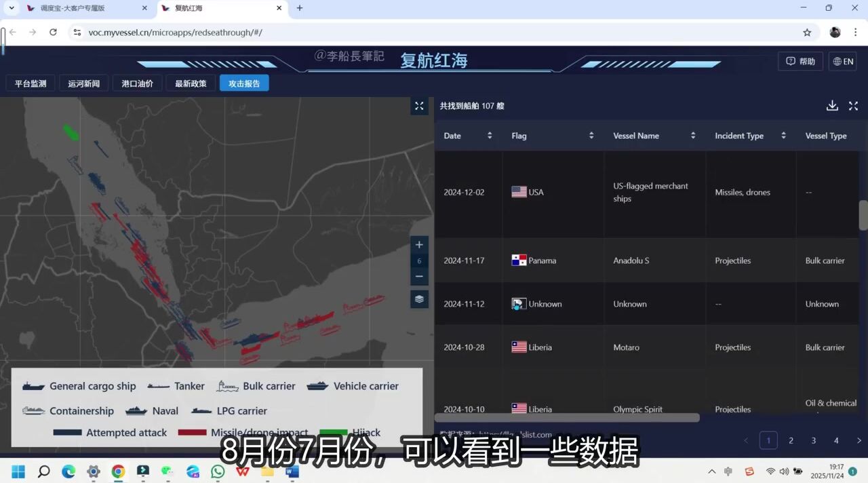868x483 pixels.
Task: Switch language to EN
Action: click(843, 61)
